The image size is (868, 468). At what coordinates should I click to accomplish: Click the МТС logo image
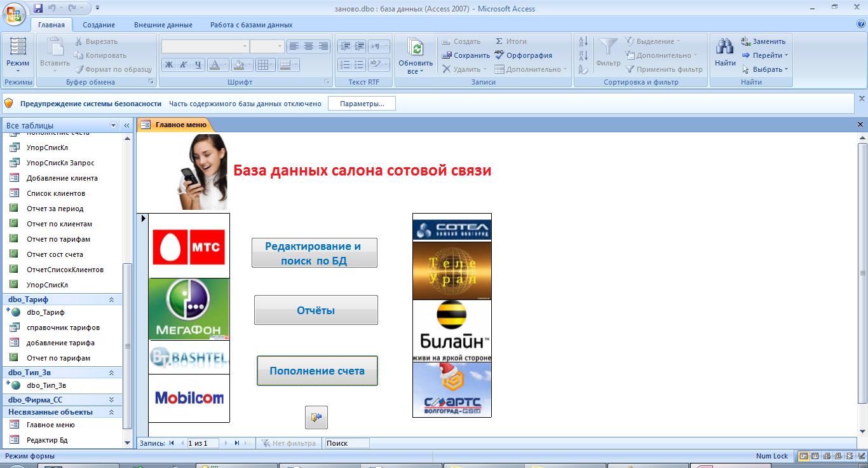point(189,247)
